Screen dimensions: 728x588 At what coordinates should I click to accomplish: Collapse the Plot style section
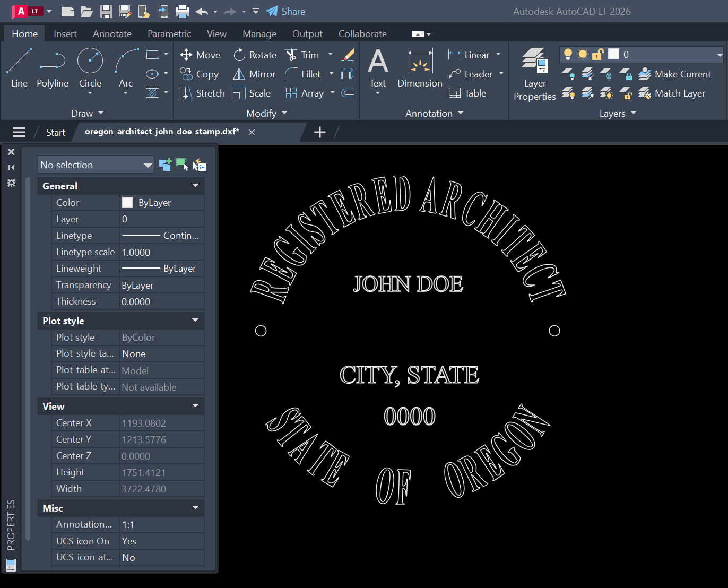pos(195,320)
